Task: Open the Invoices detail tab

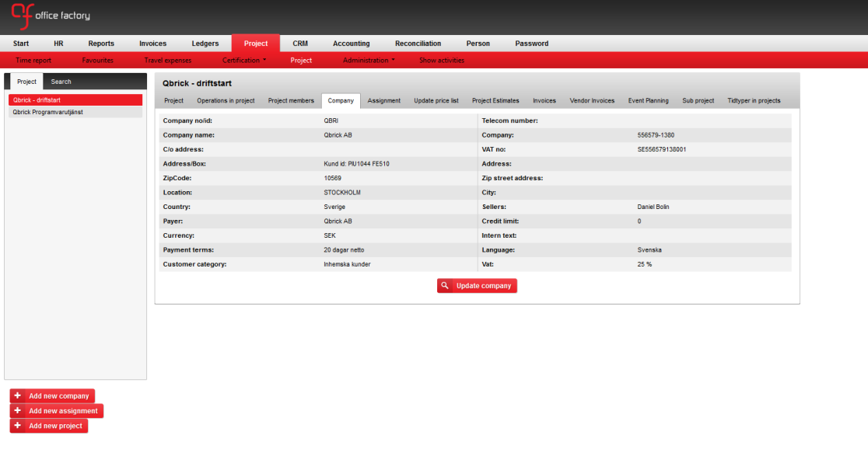Action: (544, 101)
